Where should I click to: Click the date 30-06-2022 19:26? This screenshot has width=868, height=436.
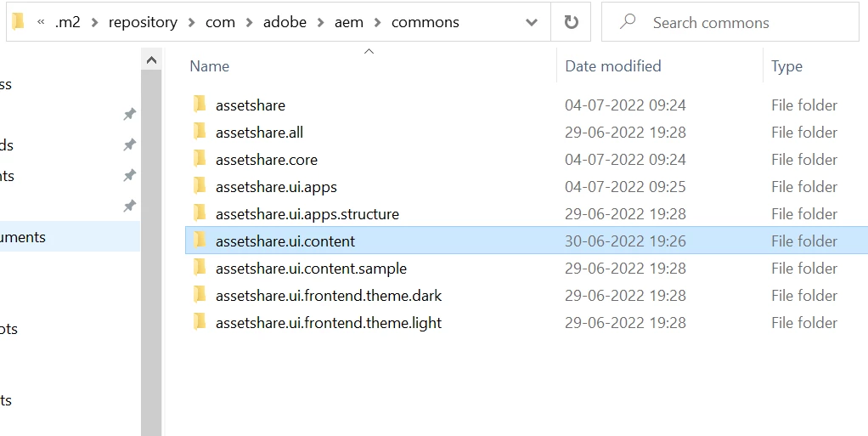point(625,241)
